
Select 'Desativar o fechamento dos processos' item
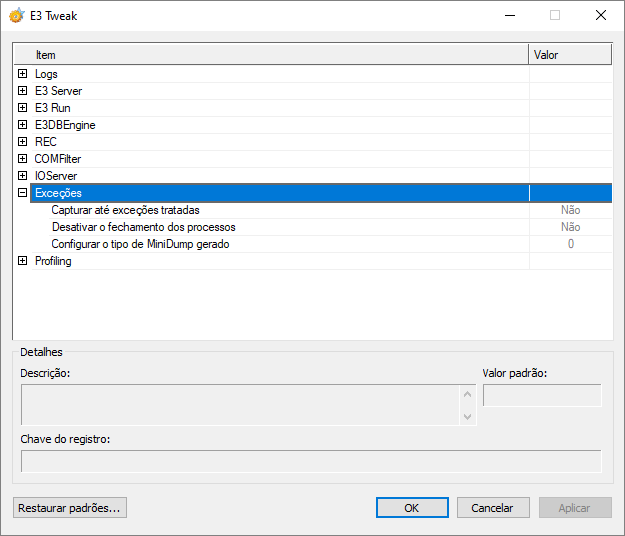(x=142, y=227)
